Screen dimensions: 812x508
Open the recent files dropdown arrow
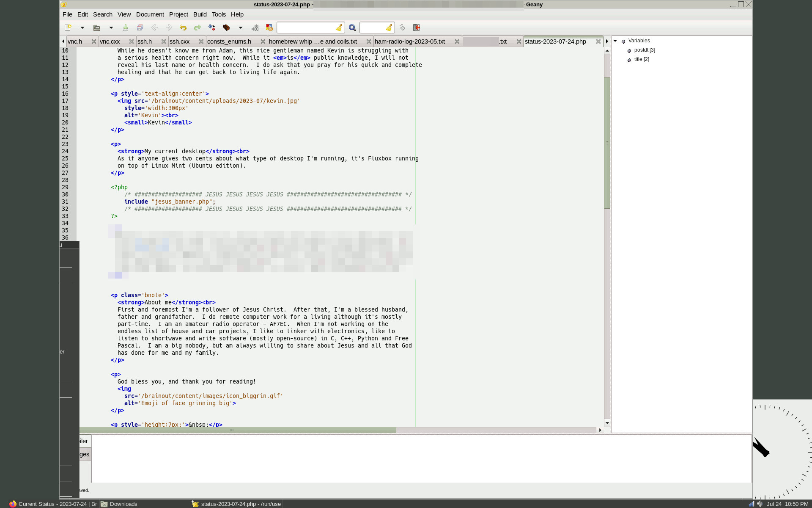coord(111,28)
